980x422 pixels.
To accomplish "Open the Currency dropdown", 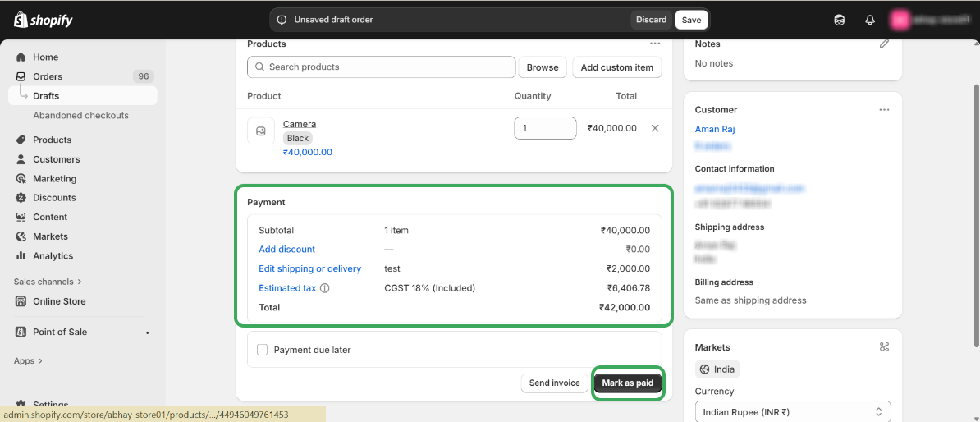I will (792, 411).
